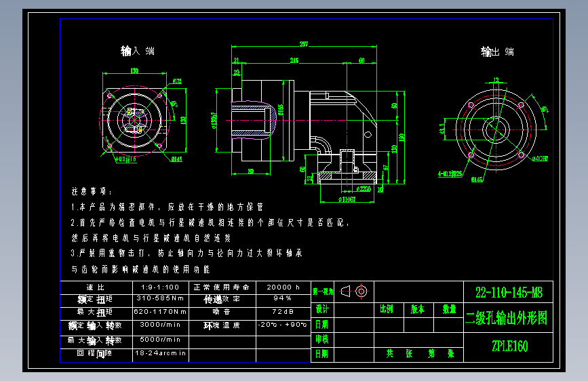
Task: Click the '18-24arcmin' backlash value
Action: [160, 353]
